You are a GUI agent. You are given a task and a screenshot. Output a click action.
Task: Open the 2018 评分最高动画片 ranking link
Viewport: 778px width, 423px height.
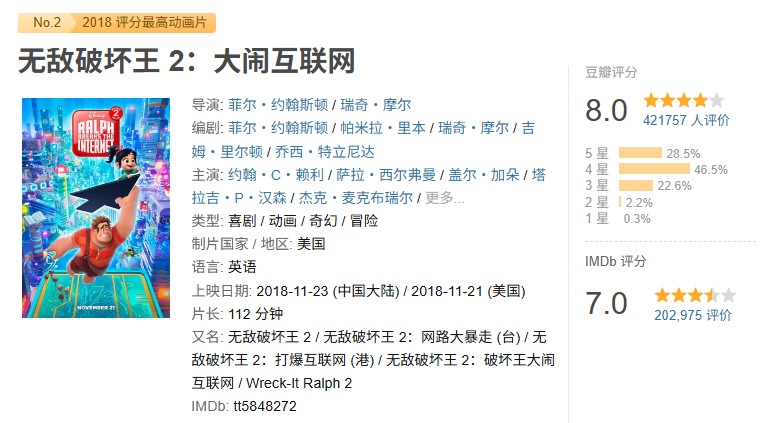(144, 23)
